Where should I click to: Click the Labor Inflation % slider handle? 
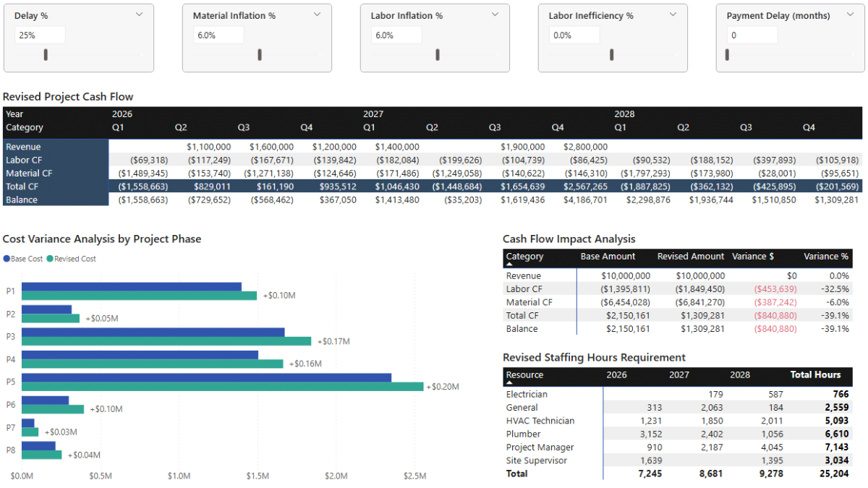(436, 54)
